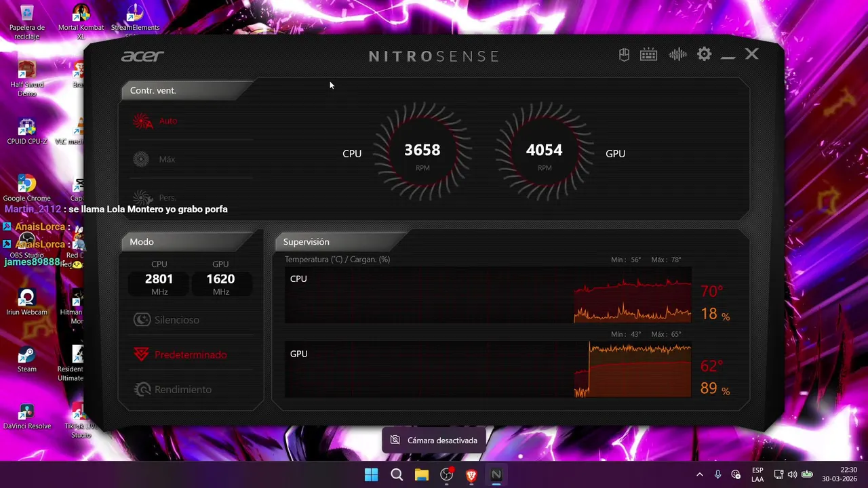Screen dimensions: 868x488
Task: Click the shield icon in NitroSense header
Action: tap(624, 55)
